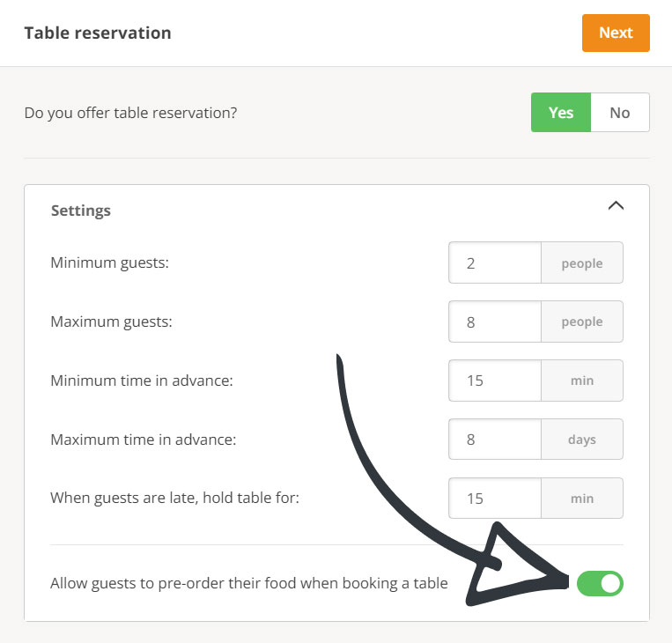
Task: Click the 'Do you offer table reservation?' text
Action: point(130,113)
